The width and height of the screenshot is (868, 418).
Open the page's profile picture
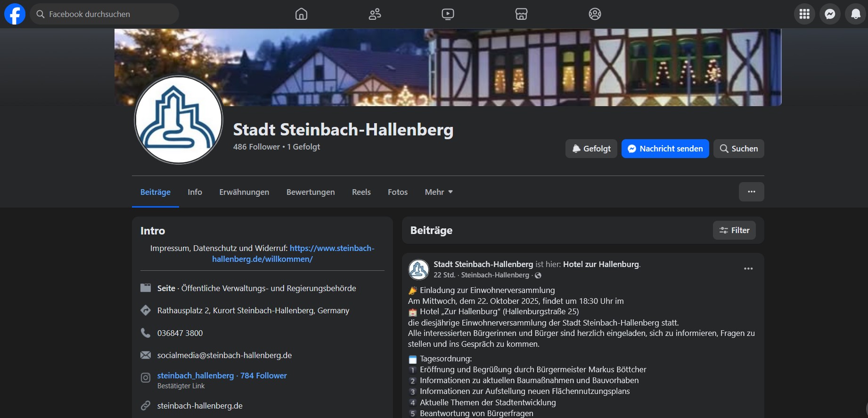[x=179, y=120]
